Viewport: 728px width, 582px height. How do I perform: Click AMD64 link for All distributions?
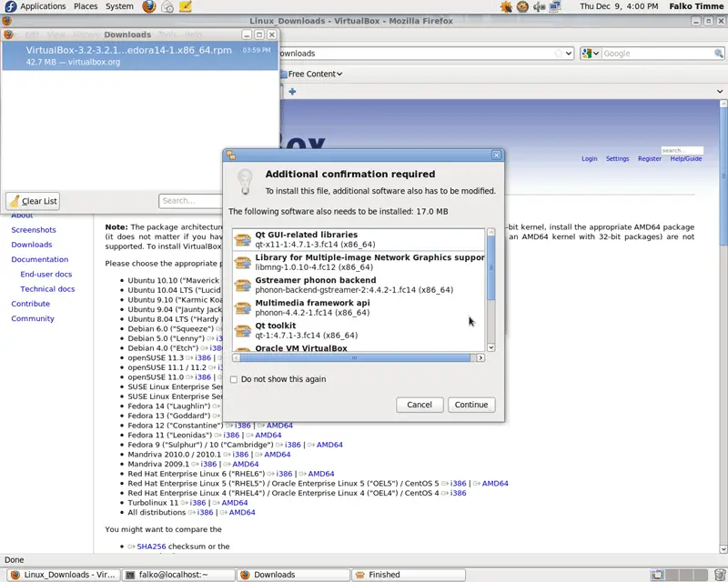click(x=242, y=512)
